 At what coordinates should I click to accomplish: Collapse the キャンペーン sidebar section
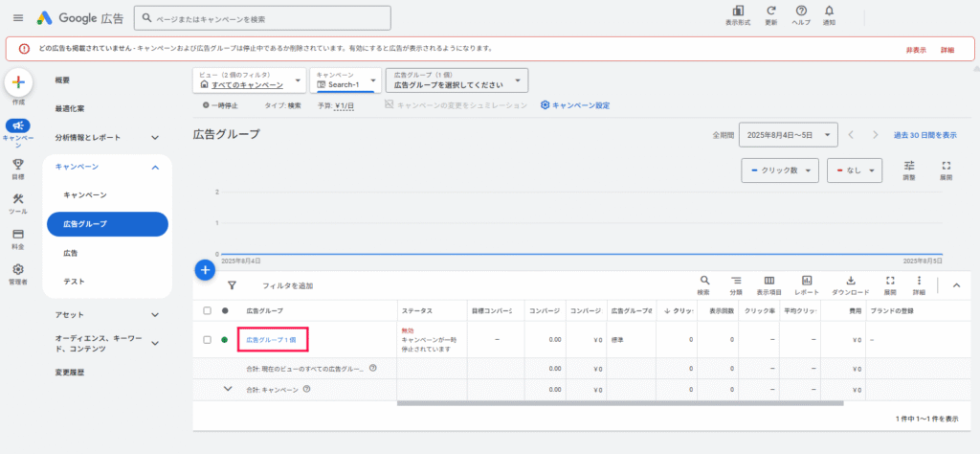[x=156, y=167]
